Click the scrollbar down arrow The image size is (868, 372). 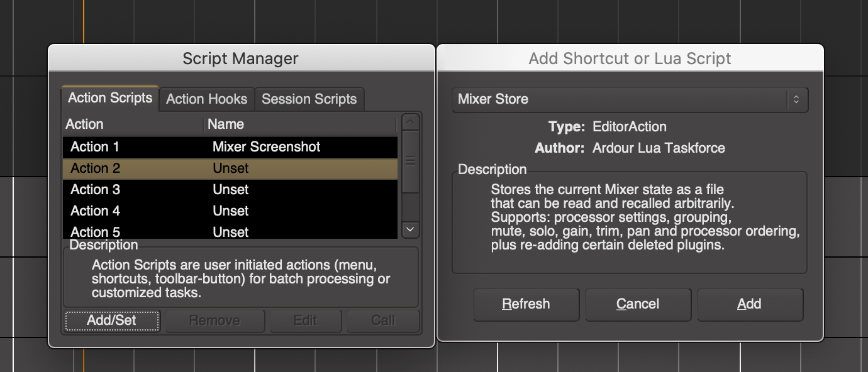click(x=410, y=230)
